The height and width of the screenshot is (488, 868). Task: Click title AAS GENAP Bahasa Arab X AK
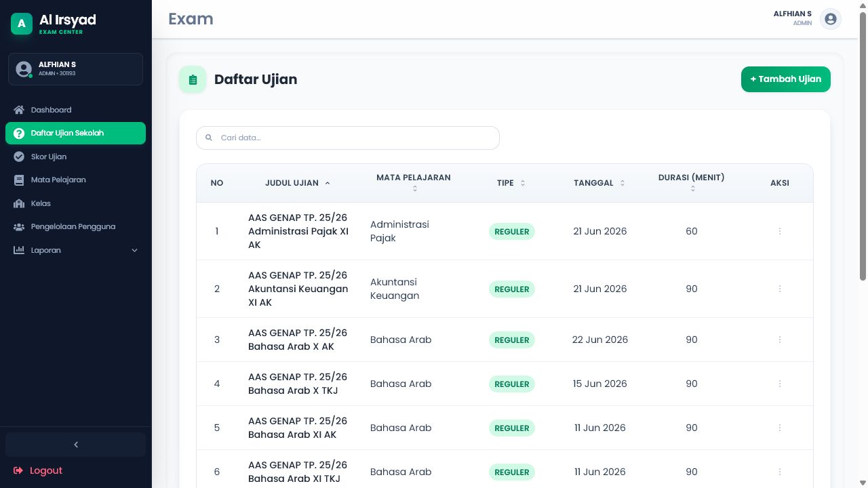click(298, 340)
